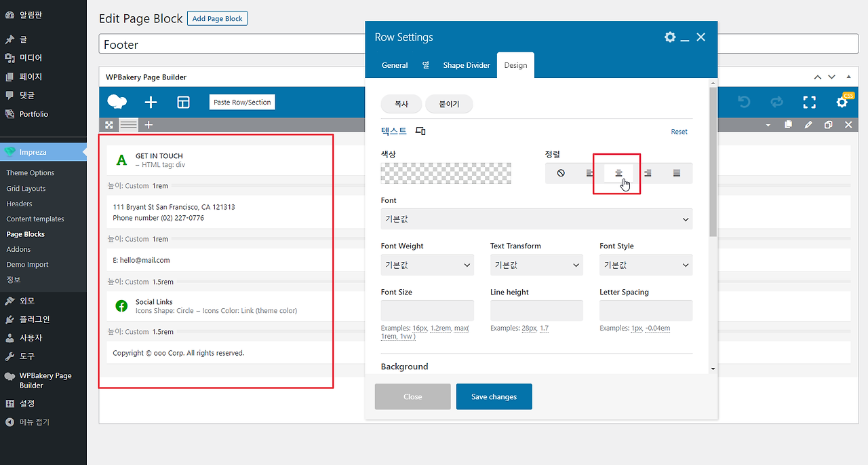Select the green A heading element icon
The image size is (868, 465).
[121, 160]
